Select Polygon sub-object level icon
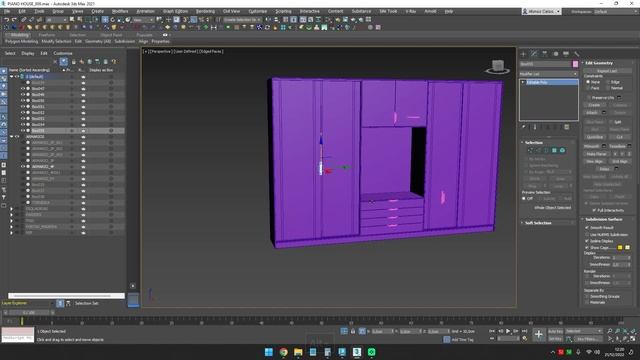640x360 pixels. pos(554,151)
